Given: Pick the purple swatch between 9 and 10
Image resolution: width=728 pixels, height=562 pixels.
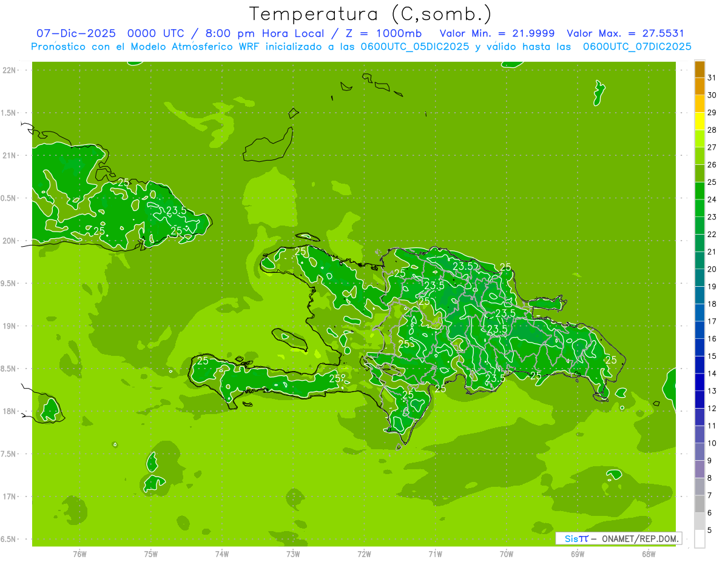Looking at the screenshot, I should point(700,452).
